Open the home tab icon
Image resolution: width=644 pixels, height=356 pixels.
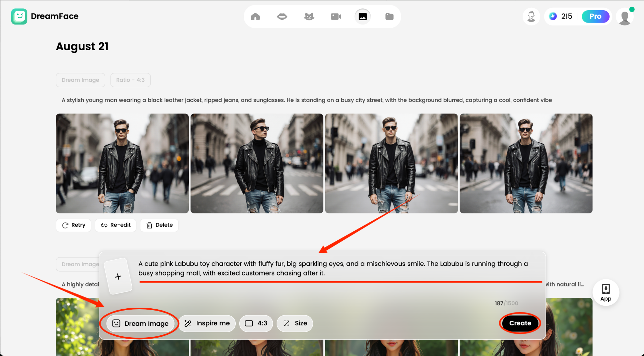pos(255,16)
